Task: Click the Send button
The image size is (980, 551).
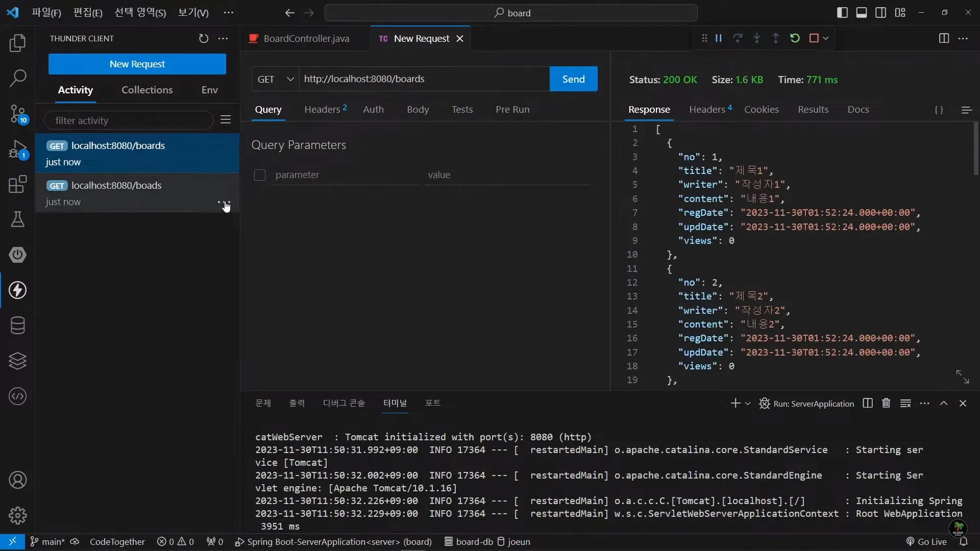Action: pos(573,79)
